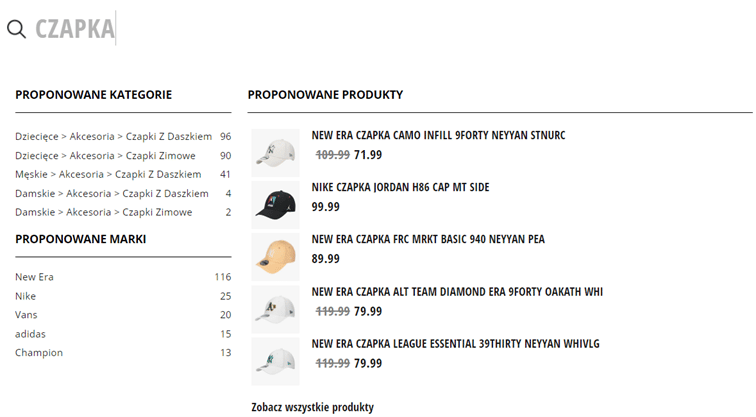This screenshot has height=417, width=756.
Task: Open the Oakland Athletics white cap thumbnail
Action: pos(275,309)
